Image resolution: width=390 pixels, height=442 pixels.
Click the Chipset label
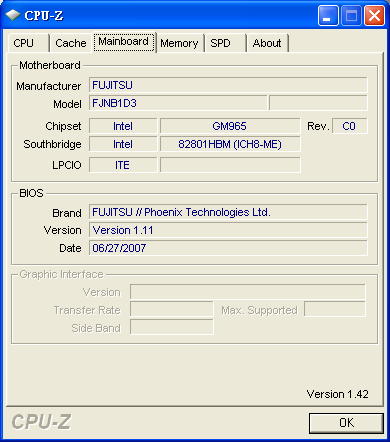pos(63,126)
